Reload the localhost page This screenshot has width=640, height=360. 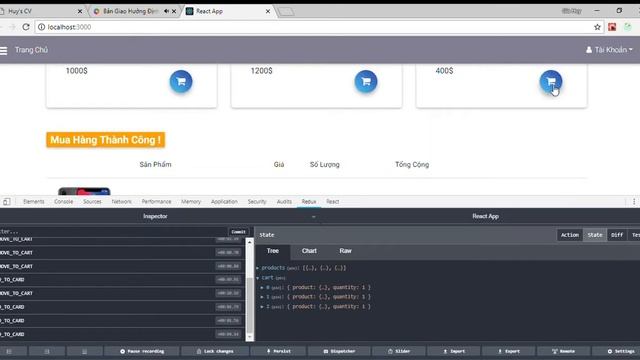coord(26,27)
